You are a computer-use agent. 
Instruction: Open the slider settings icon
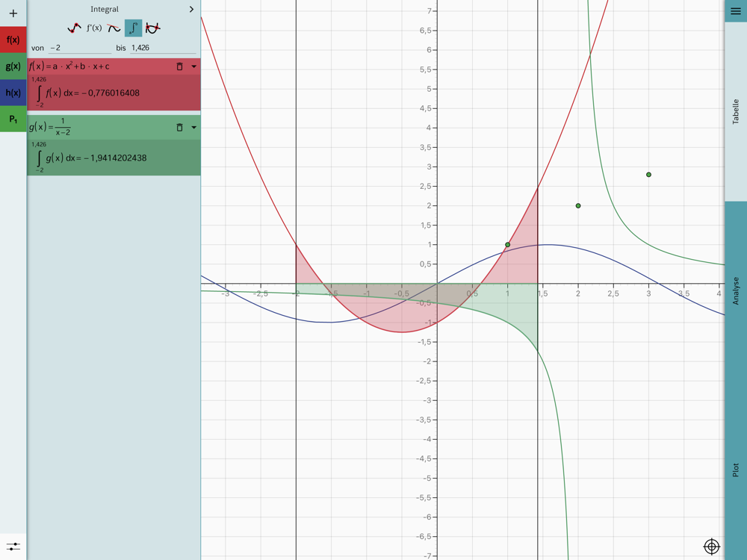(x=13, y=547)
